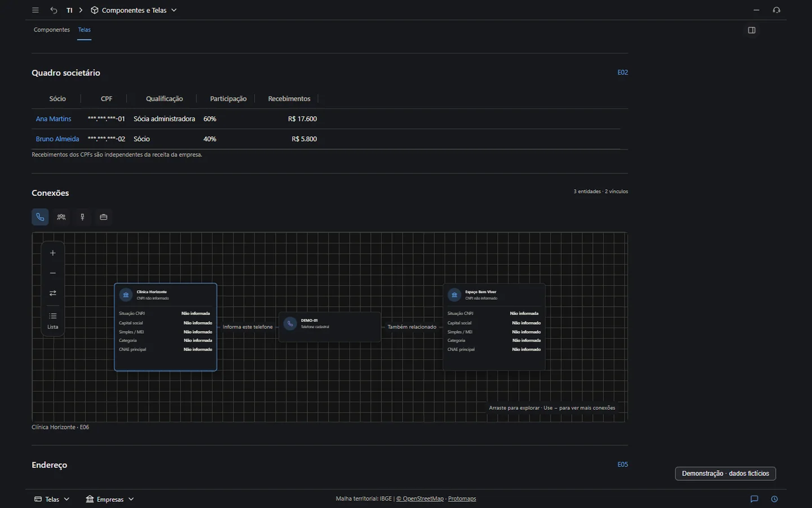Click the cube icon beside Componentes e Telas
Viewport: 812px width, 508px height.
pos(95,10)
